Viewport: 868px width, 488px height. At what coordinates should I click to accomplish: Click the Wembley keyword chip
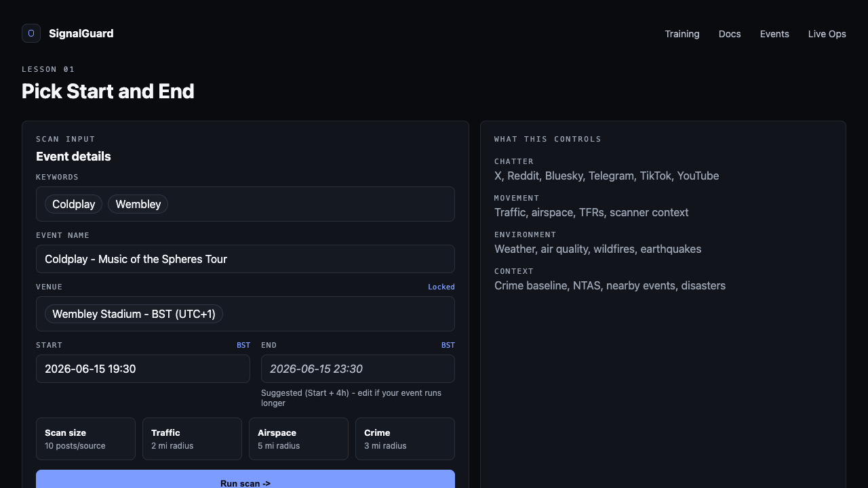click(x=138, y=204)
